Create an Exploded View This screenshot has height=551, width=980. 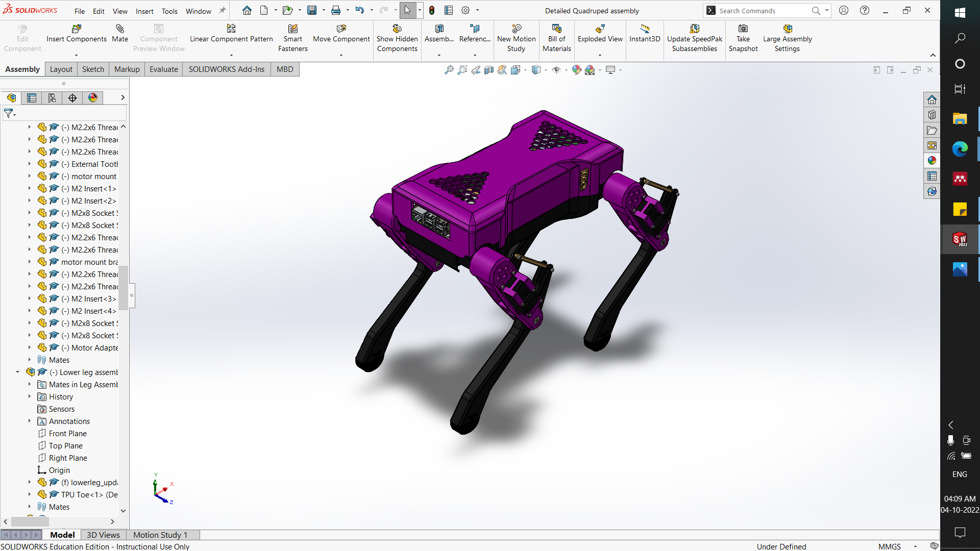(600, 35)
